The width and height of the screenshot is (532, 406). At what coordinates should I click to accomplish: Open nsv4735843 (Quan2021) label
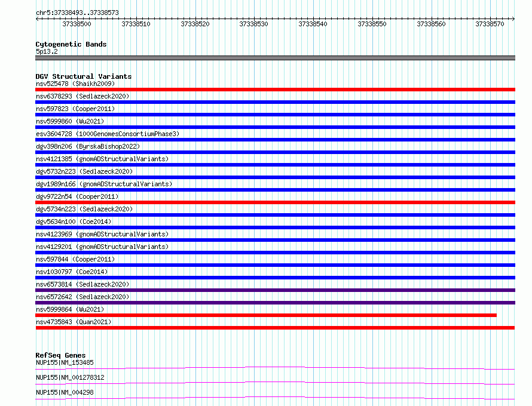pos(74,322)
